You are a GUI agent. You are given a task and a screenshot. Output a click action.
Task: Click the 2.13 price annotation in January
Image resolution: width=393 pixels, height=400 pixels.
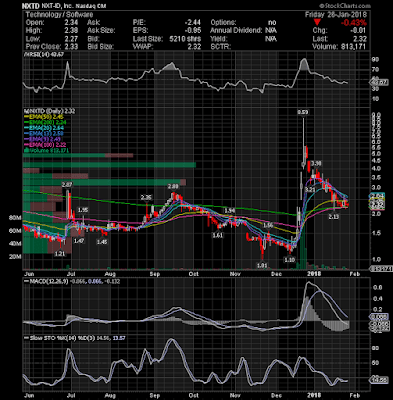click(x=333, y=217)
